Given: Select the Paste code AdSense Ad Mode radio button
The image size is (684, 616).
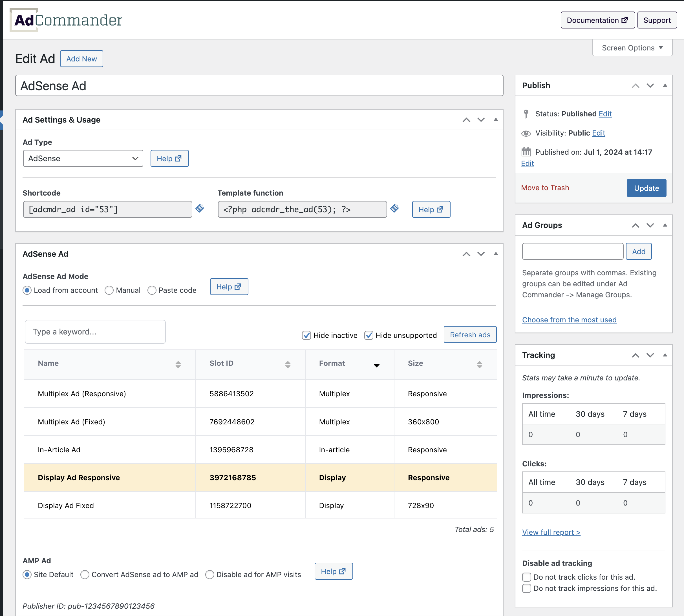Looking at the screenshot, I should coord(152,290).
